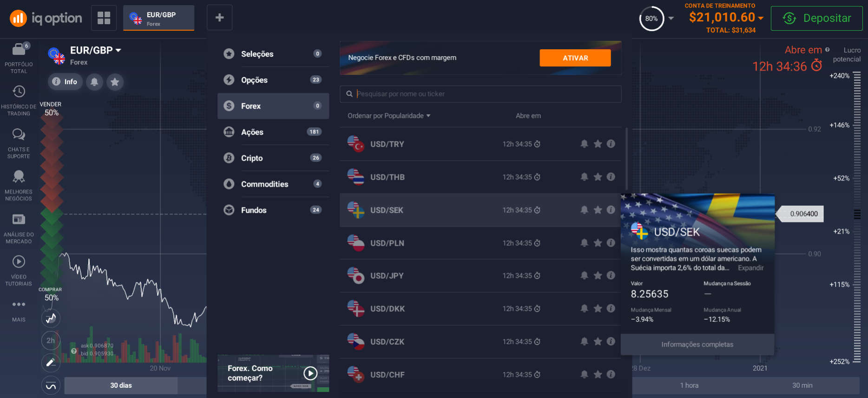Click the IQ Option logo
The height and width of the screenshot is (398, 868).
click(x=46, y=18)
